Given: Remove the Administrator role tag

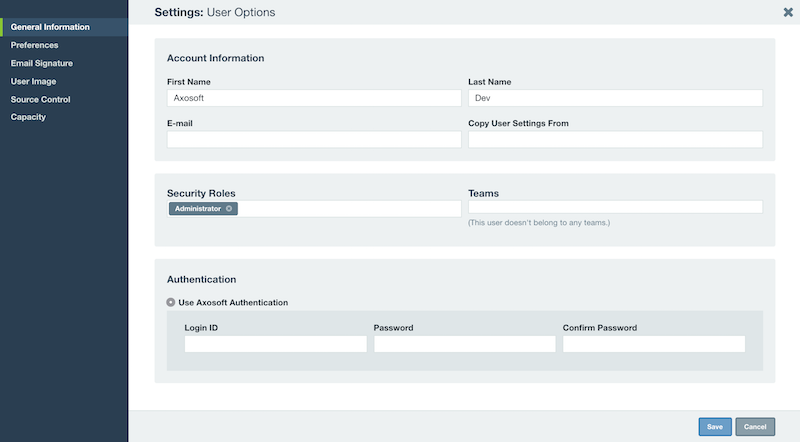Looking at the screenshot, I should [229, 209].
